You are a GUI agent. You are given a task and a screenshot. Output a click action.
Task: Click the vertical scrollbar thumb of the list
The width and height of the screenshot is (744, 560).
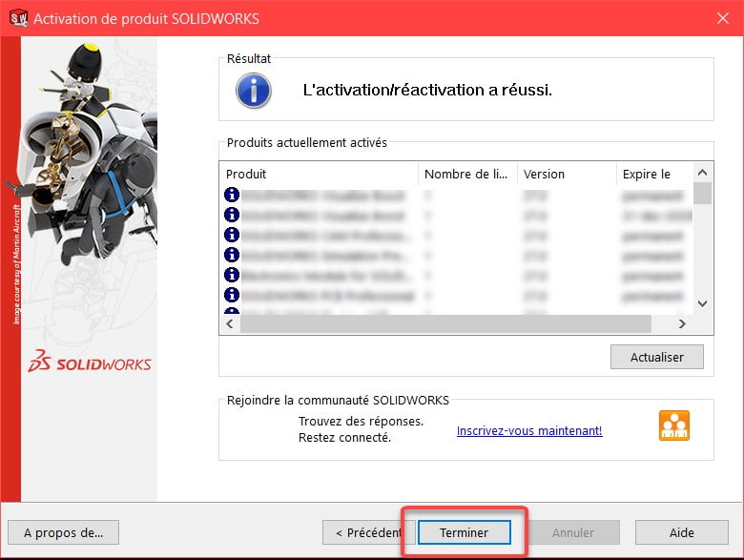pyautogui.click(x=702, y=193)
